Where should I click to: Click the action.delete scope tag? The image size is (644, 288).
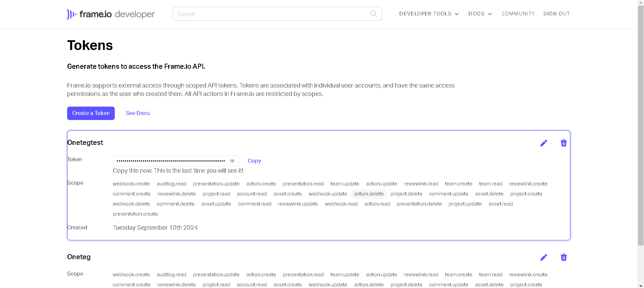(368, 194)
